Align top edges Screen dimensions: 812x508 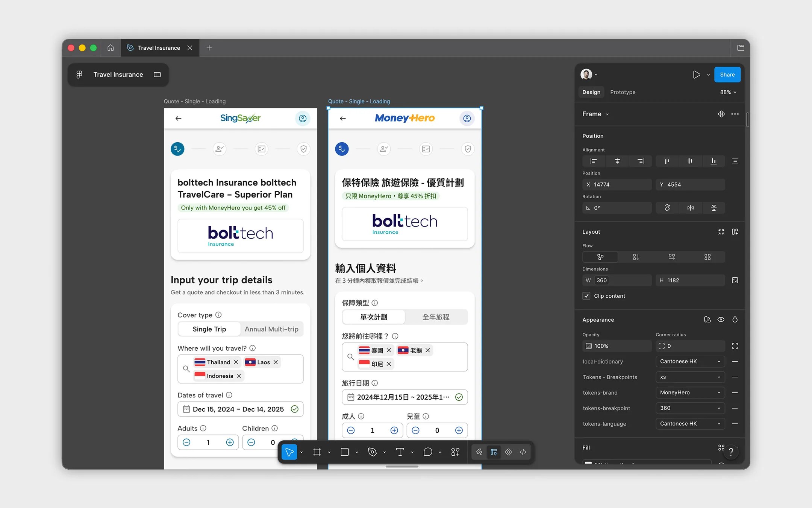667,161
